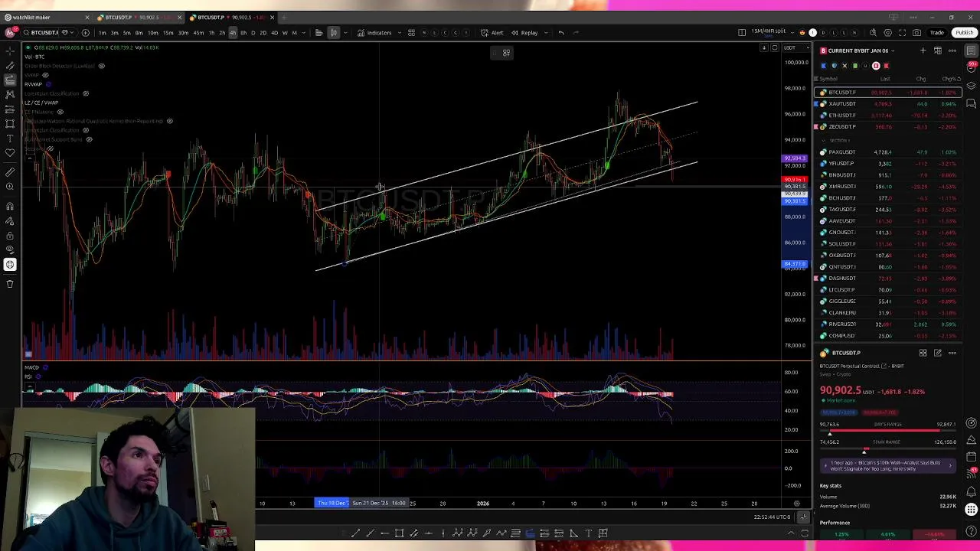Open the chats sidebar icon

click(x=971, y=103)
